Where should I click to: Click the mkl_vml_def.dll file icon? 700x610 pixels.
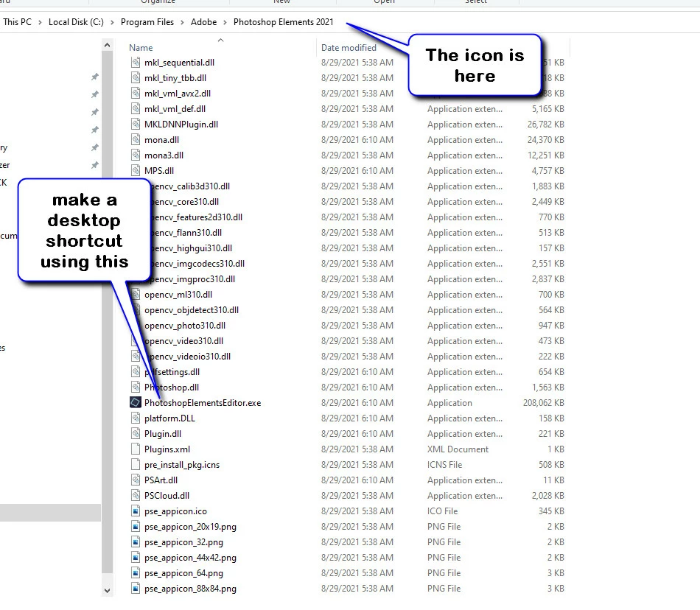136,109
